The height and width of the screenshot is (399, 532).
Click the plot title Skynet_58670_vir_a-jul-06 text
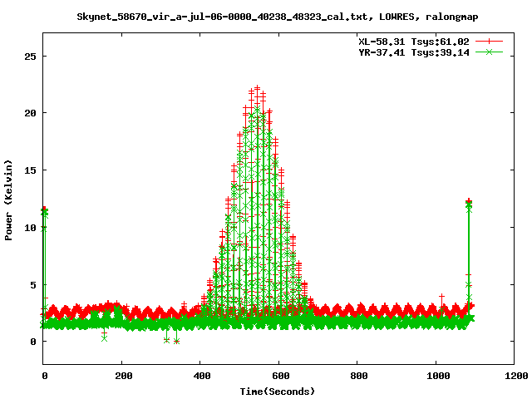(277, 17)
